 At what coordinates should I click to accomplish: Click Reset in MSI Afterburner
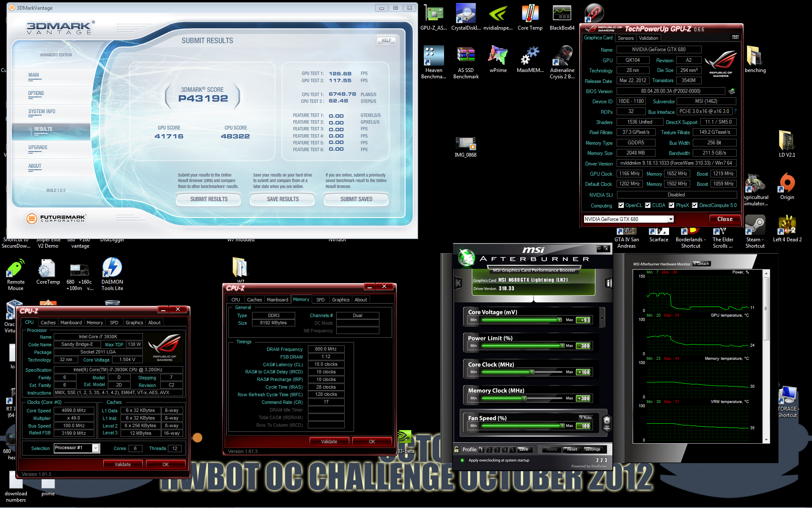tap(572, 450)
